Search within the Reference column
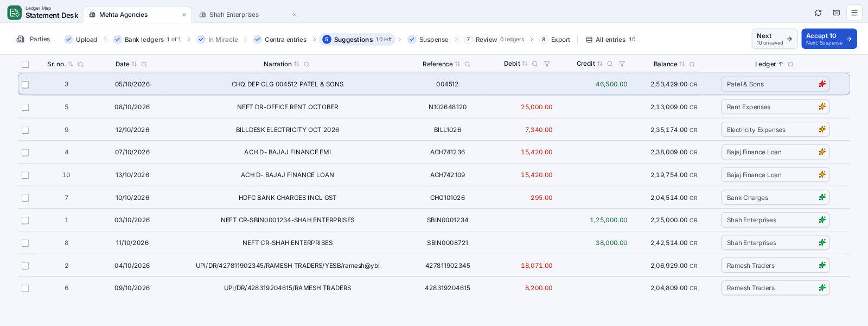This screenshot has width=868, height=326. coord(467,64)
